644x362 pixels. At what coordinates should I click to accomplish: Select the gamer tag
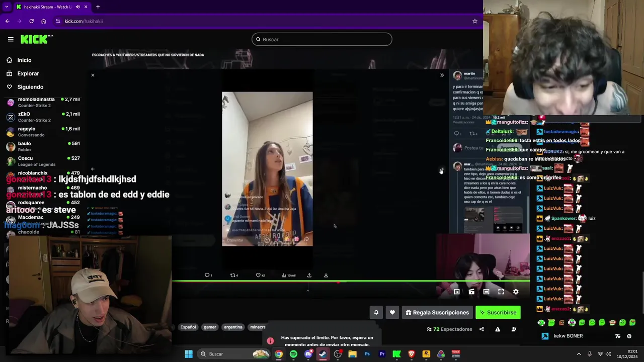[210, 327]
